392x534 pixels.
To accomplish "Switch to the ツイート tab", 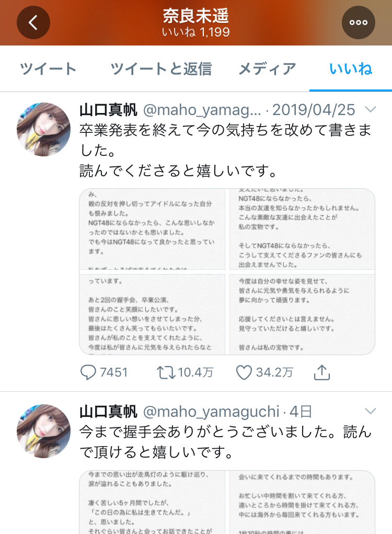I will (x=48, y=69).
